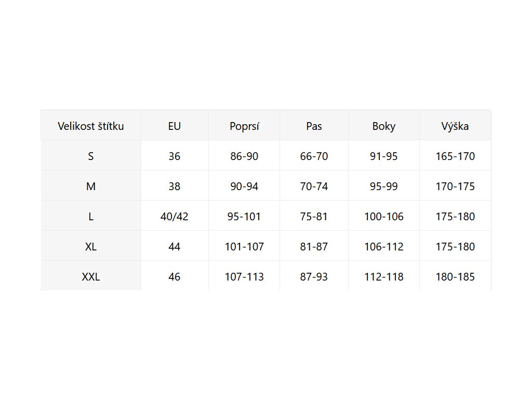Select the XL size row label

coord(91,246)
